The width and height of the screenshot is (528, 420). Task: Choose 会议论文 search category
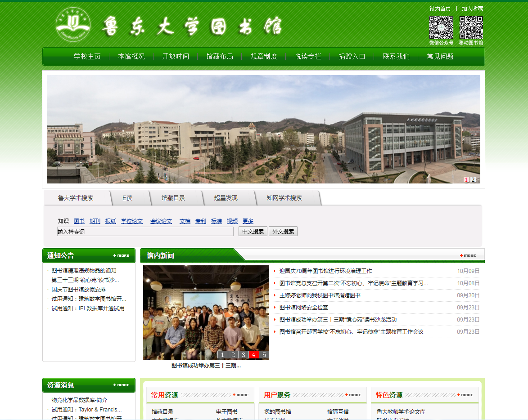[161, 221]
